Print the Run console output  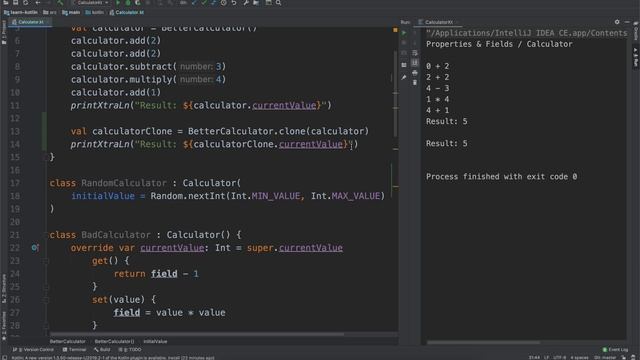click(415, 73)
